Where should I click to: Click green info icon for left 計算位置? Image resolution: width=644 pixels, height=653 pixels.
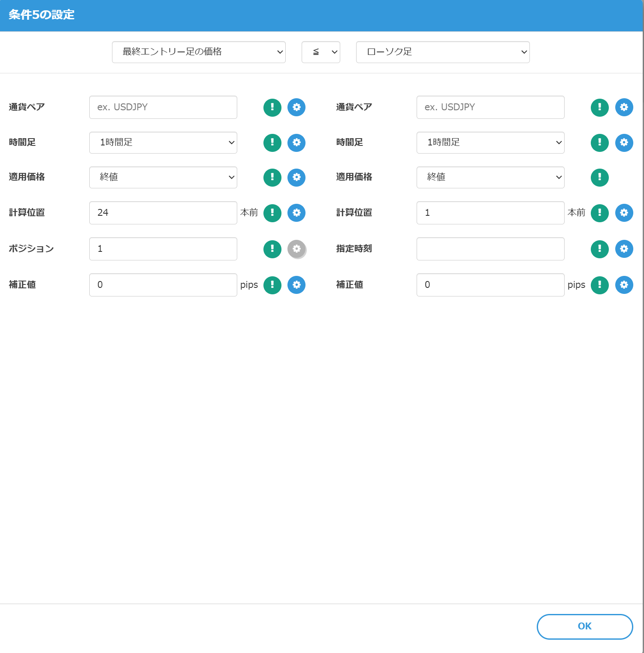(272, 213)
